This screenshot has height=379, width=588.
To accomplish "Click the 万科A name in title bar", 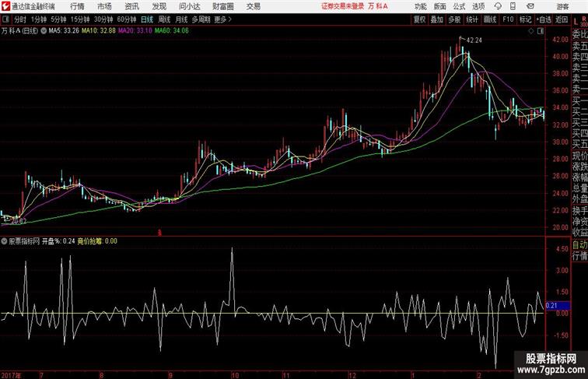I will (x=378, y=6).
